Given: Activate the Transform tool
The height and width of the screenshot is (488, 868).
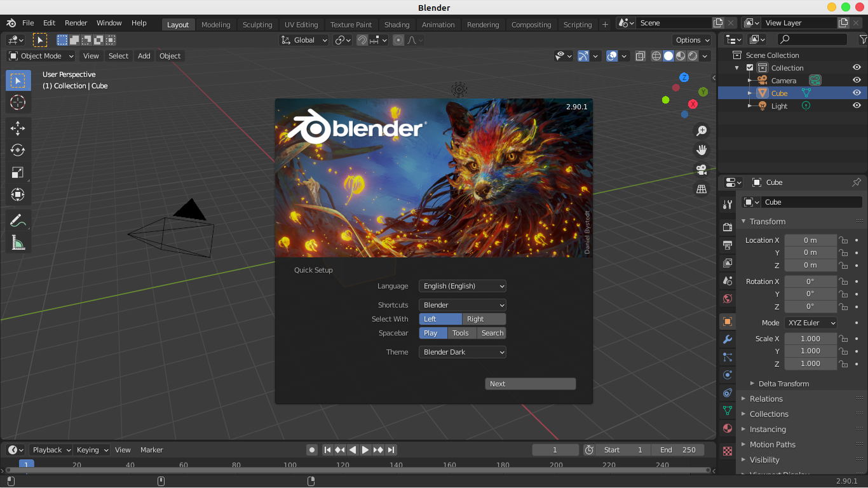Looking at the screenshot, I should coord(18,194).
